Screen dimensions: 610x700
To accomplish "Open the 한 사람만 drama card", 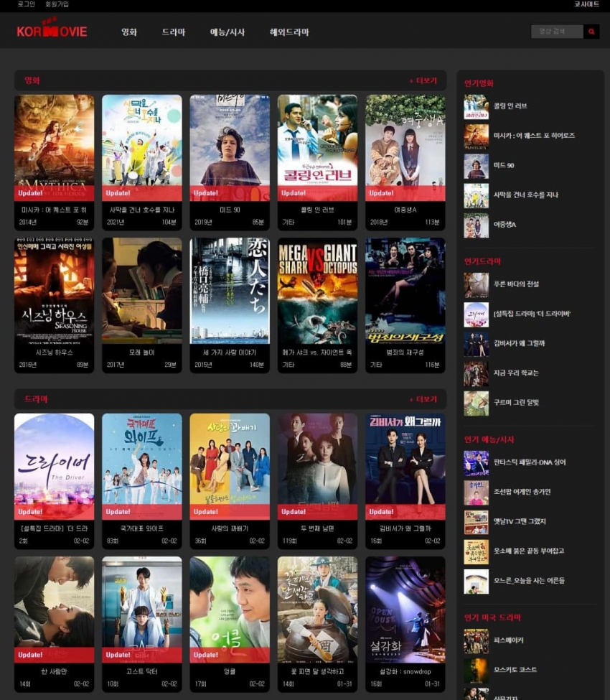I will tap(54, 624).
